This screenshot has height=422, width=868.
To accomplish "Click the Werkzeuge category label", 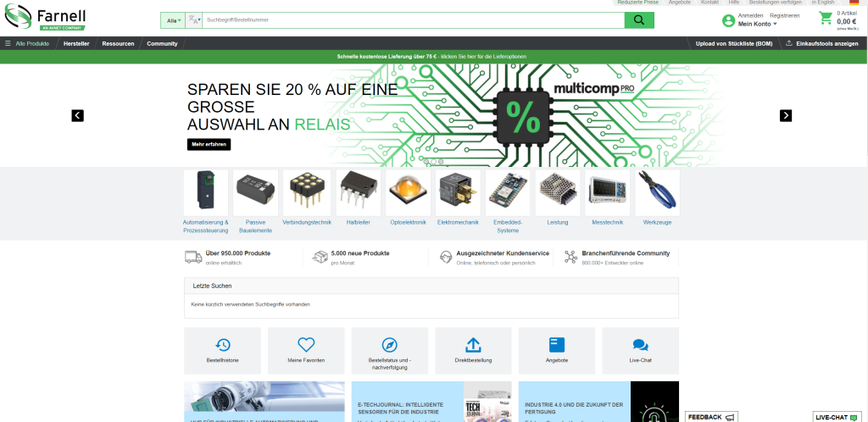I will (x=657, y=222).
